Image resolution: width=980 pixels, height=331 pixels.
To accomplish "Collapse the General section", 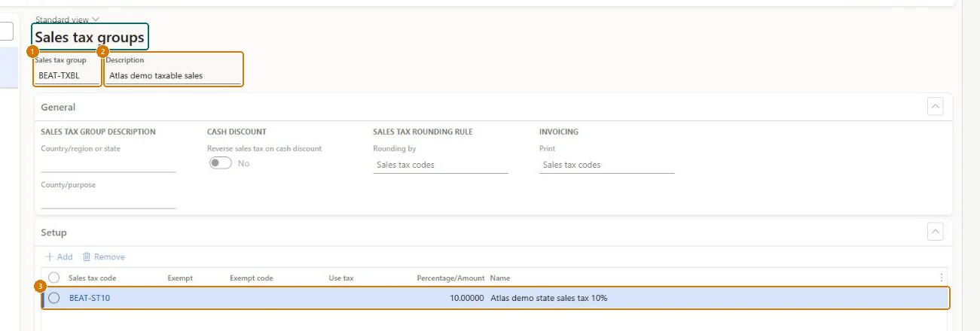I will 935,107.
